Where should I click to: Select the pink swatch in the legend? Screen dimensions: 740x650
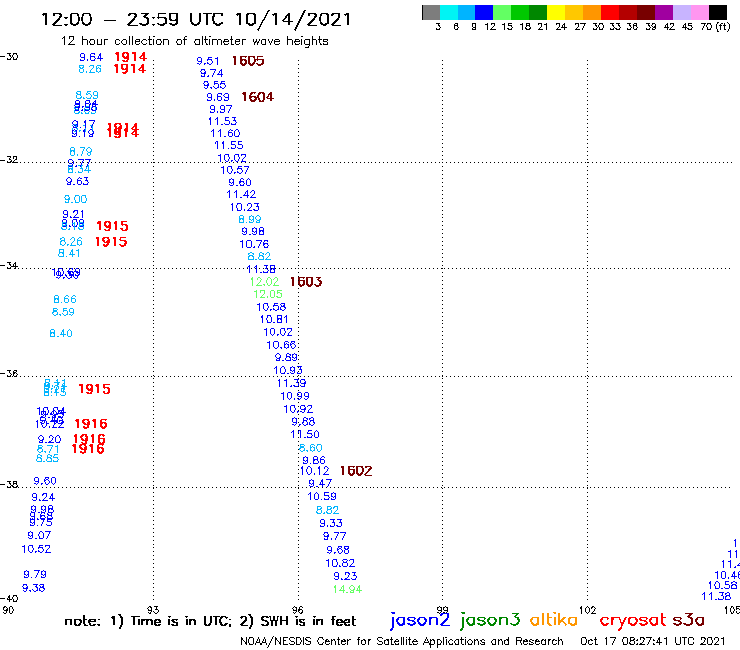click(x=700, y=12)
